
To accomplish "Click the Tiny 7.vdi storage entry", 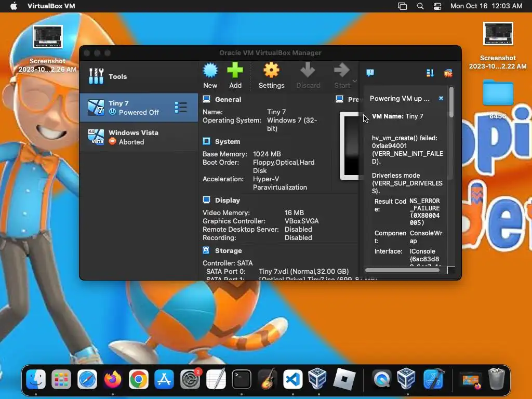I will click(303, 271).
